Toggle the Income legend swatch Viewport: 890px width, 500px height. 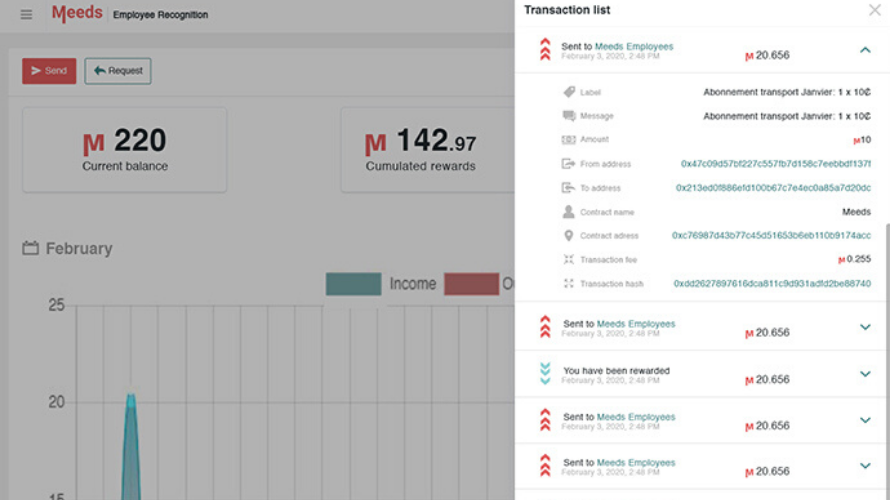pos(354,284)
